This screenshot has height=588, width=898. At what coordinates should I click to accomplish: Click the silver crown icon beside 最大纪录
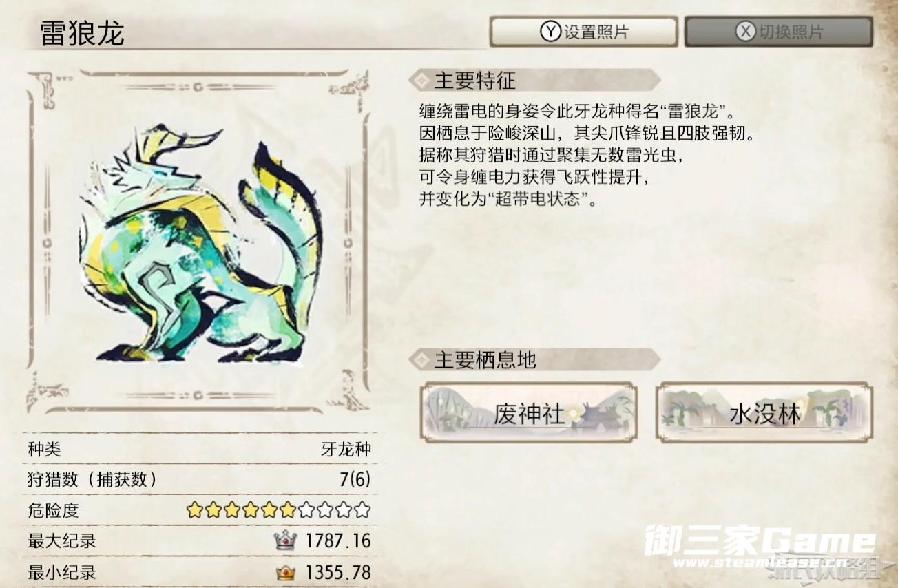[x=285, y=541]
